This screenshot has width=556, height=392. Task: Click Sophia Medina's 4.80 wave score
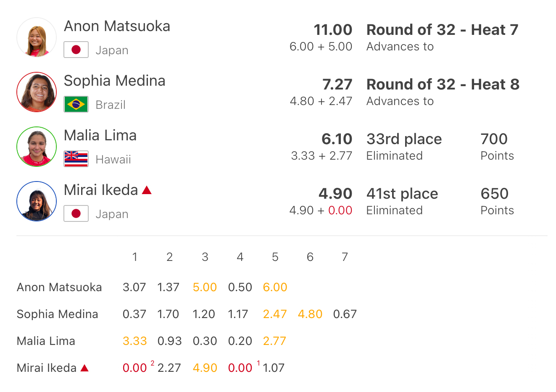tap(310, 314)
